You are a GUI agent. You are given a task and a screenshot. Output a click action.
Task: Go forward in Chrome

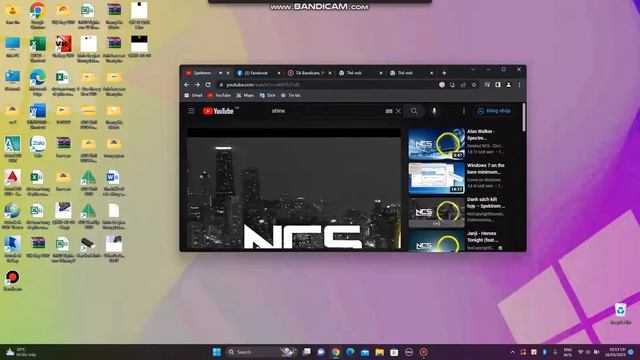click(x=197, y=84)
